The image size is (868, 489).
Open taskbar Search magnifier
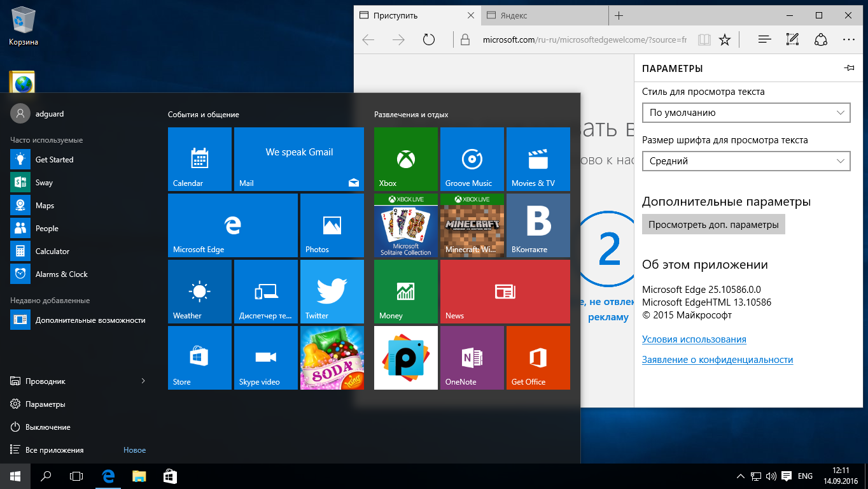coord(46,476)
